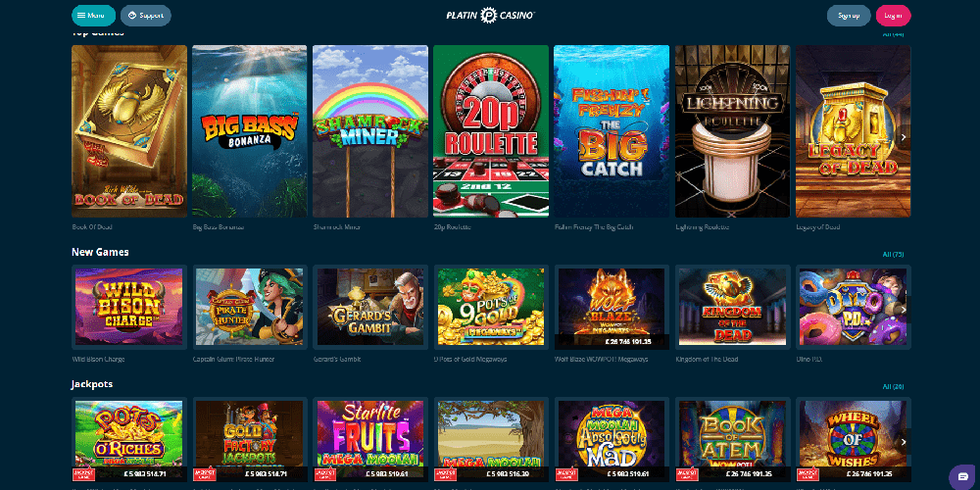Open Wheel of Wishes jackpot game
Image resolution: width=980 pixels, height=490 pixels.
tap(854, 440)
